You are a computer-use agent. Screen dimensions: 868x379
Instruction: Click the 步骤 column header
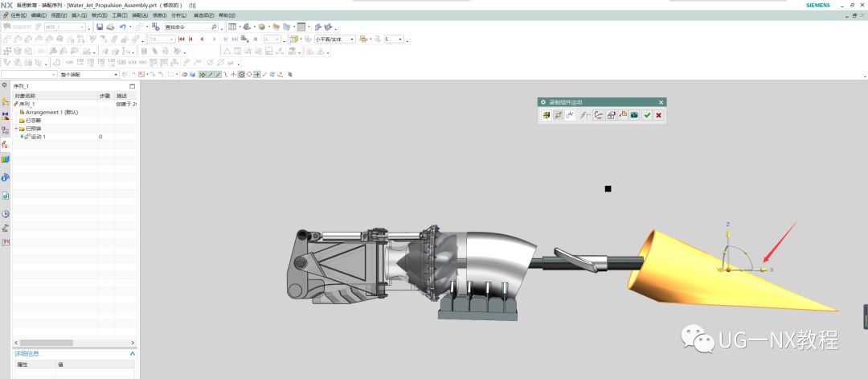tap(106, 96)
